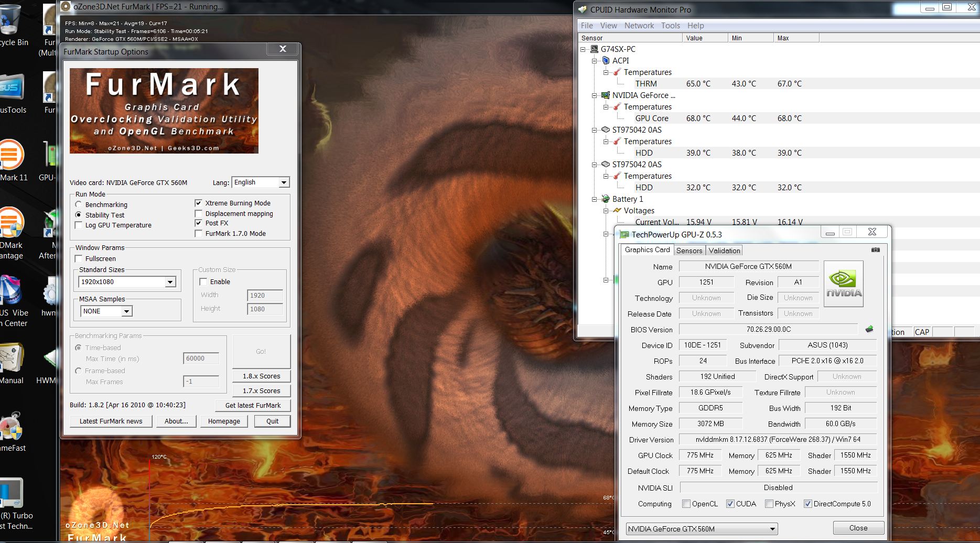Image resolution: width=980 pixels, height=543 pixels.
Task: Click the Max Time 60000 input field
Action: click(x=201, y=359)
